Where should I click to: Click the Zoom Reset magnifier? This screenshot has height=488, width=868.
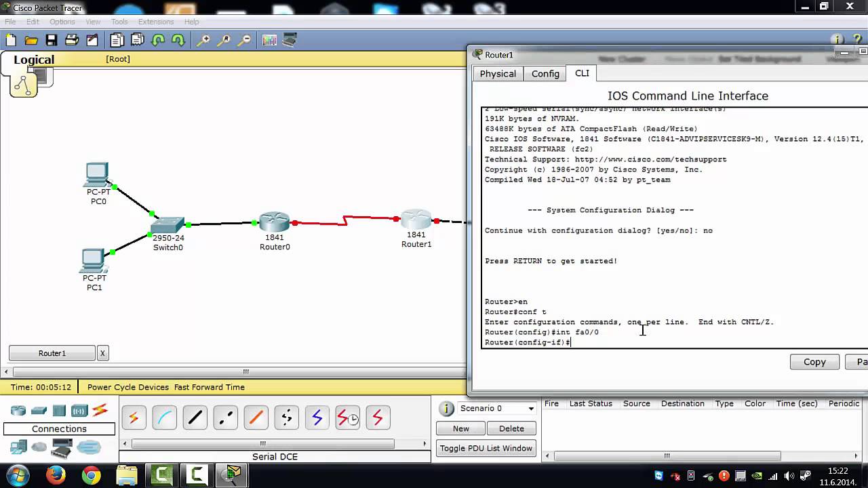tap(224, 41)
